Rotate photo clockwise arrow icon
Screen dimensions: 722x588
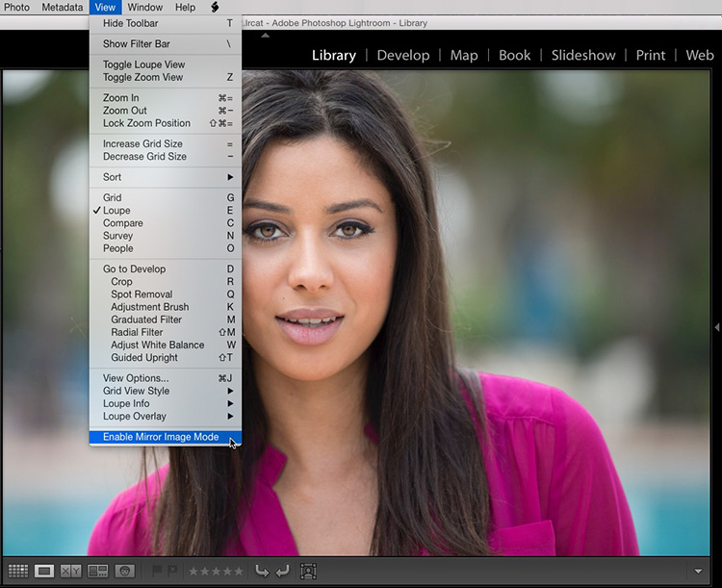pyautogui.click(x=282, y=572)
